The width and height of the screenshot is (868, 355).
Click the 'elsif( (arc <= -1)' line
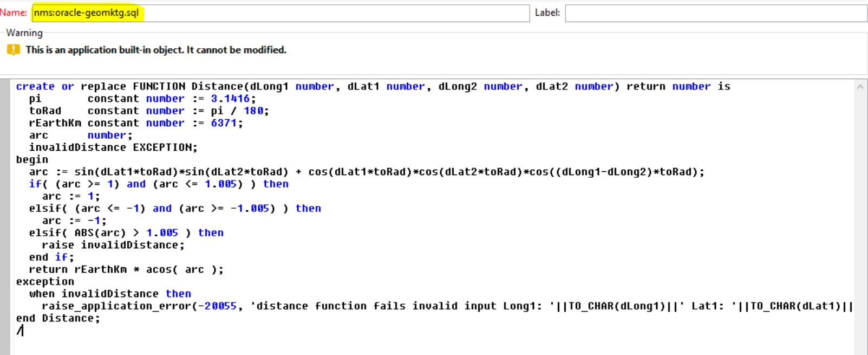(x=175, y=209)
